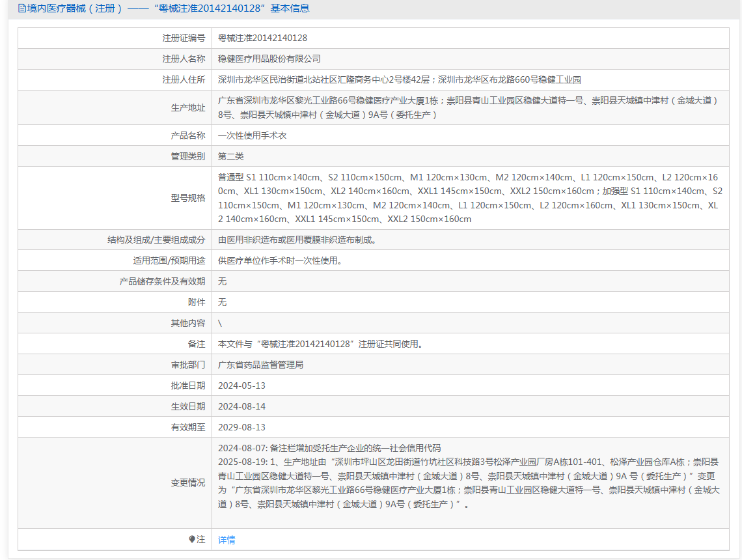742x560 pixels.
Task: Click the bulb icon beside 注 label
Action: tap(192, 539)
